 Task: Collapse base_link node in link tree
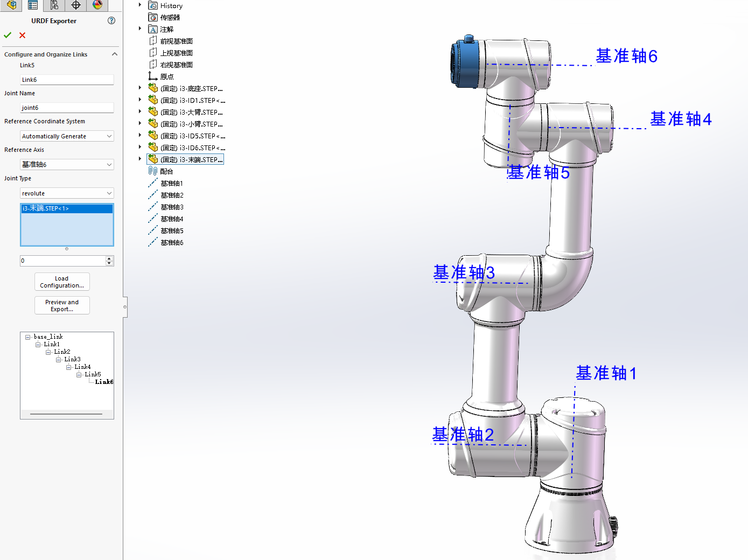pyautogui.click(x=28, y=337)
